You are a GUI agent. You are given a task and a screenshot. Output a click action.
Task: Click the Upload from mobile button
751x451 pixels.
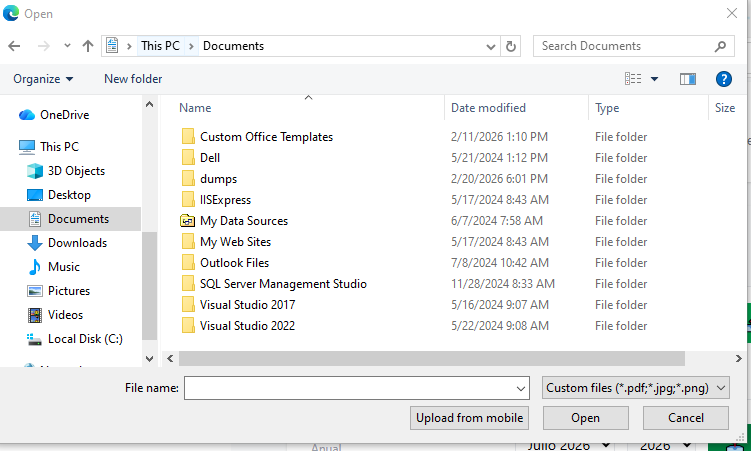coord(469,418)
